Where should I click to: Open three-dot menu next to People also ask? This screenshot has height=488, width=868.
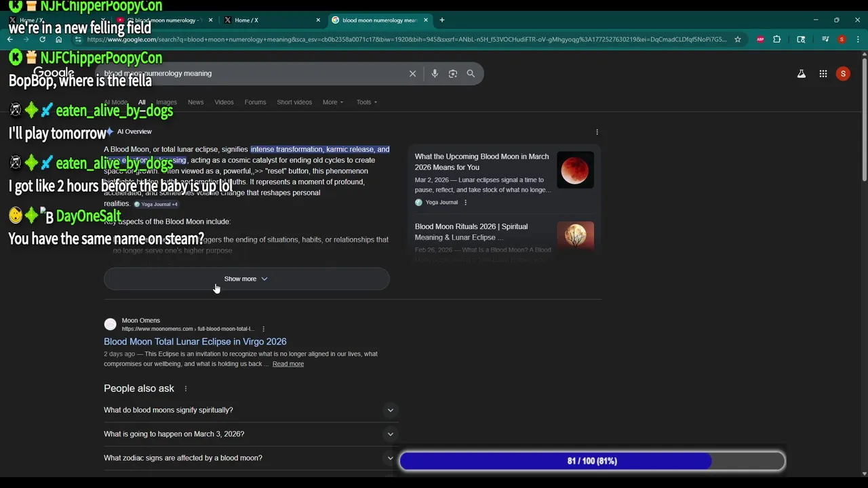pos(185,389)
